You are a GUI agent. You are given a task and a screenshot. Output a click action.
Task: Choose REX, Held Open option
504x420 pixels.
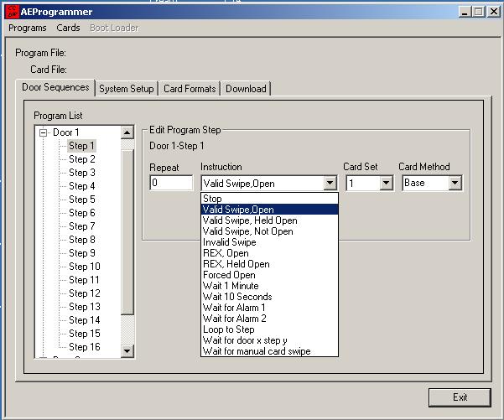point(269,264)
